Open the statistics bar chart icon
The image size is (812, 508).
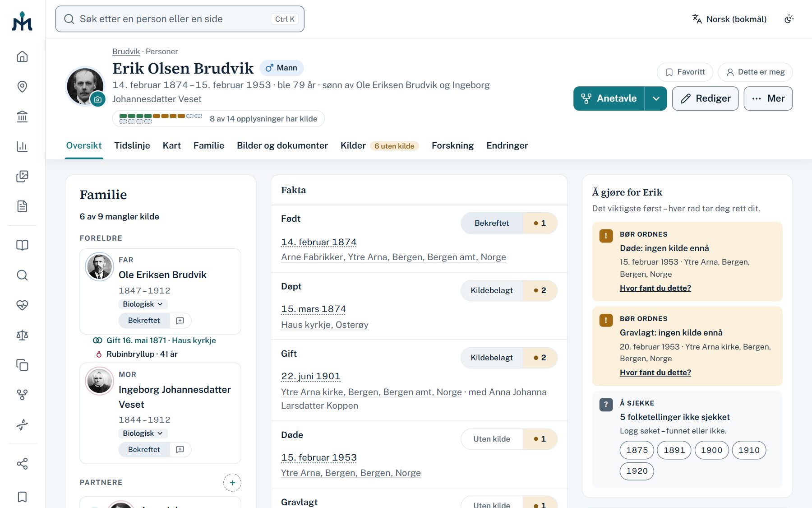(x=22, y=146)
